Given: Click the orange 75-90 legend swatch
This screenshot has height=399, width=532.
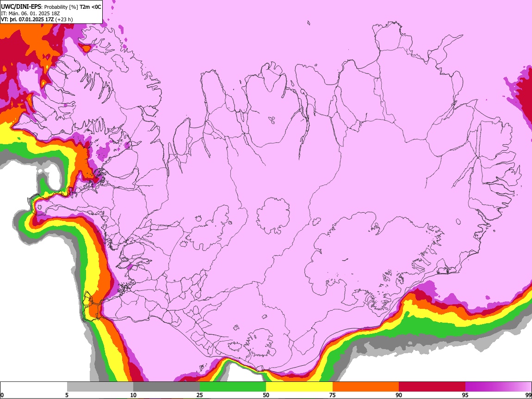Looking at the screenshot, I should click(x=365, y=387).
